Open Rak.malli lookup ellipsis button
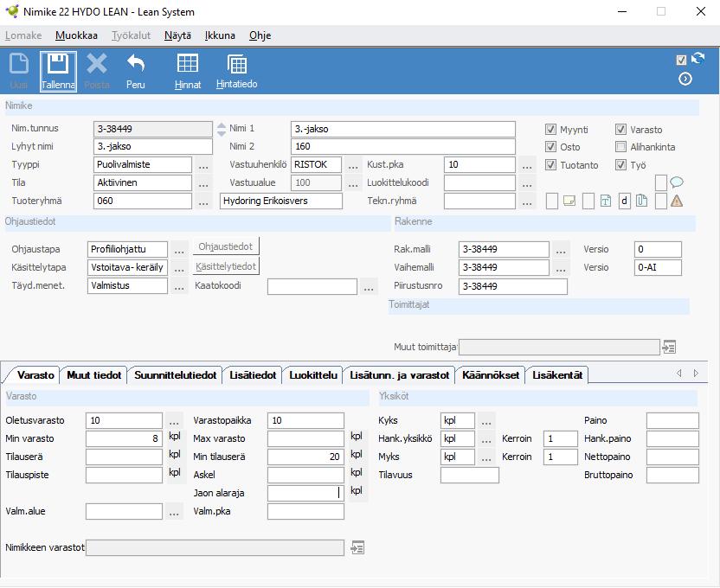The image size is (720, 588). pyautogui.click(x=561, y=250)
